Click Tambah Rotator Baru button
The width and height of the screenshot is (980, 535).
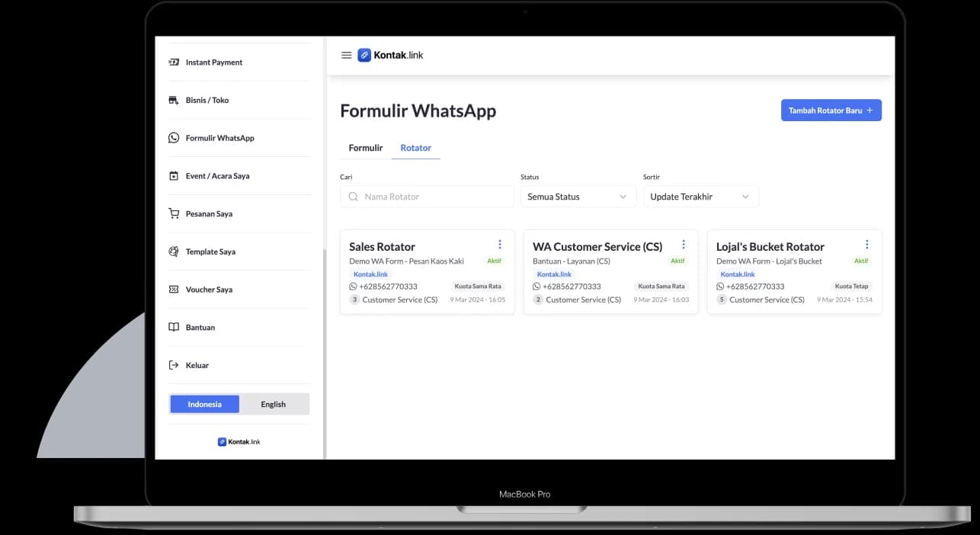coord(831,111)
